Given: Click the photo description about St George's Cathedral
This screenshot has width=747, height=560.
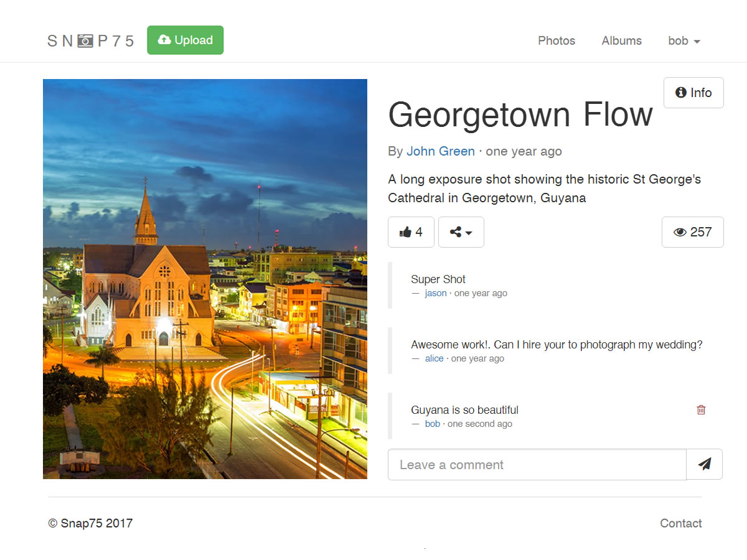Looking at the screenshot, I should click(545, 189).
